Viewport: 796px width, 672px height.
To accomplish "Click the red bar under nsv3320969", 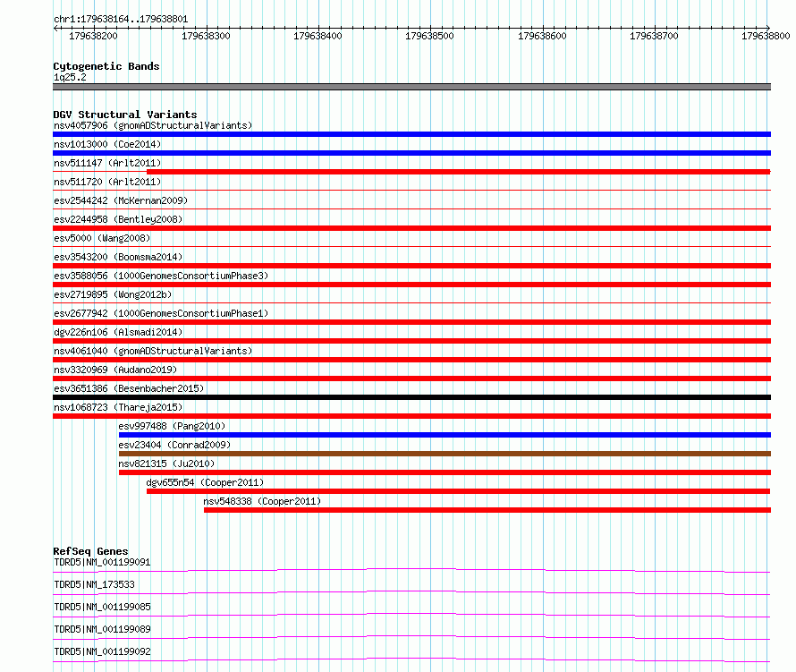I will click(411, 379).
